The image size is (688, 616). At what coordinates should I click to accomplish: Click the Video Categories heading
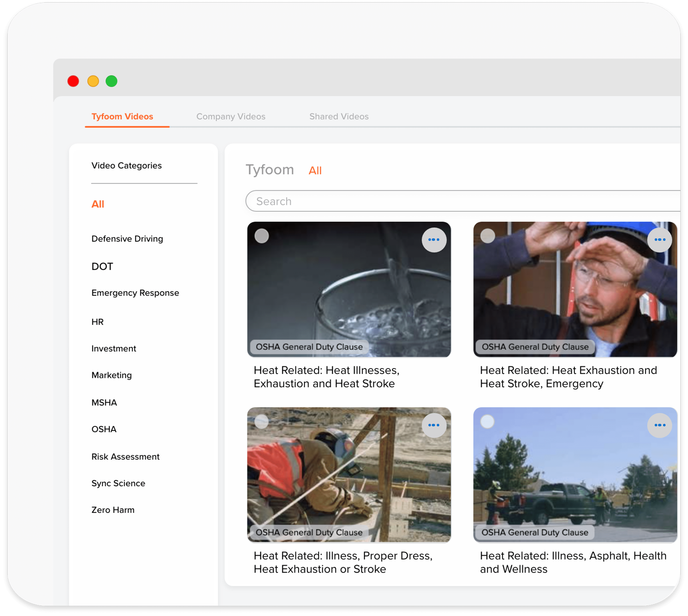tap(127, 166)
